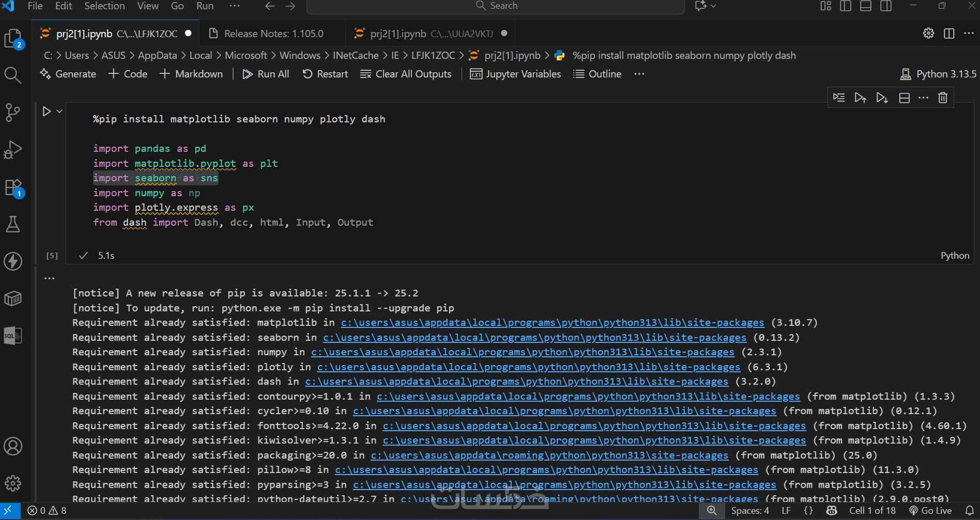Open remote window indicator in status bar
Screen dimensions: 980x520
(9, 511)
